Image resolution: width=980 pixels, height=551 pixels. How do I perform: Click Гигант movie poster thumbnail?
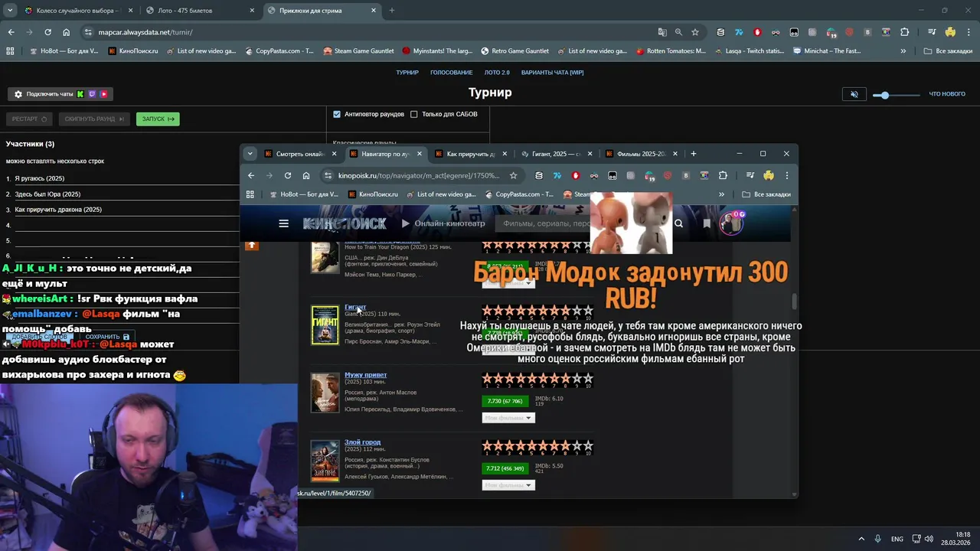pos(325,325)
